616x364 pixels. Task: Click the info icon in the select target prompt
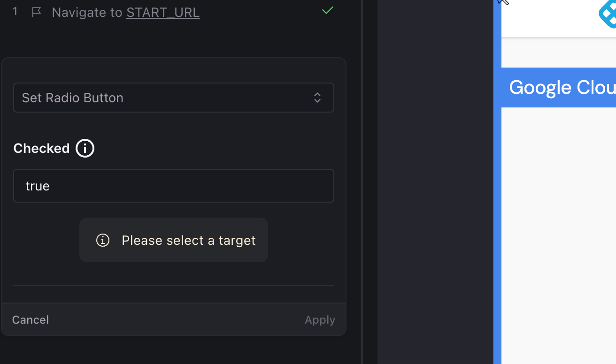click(102, 240)
